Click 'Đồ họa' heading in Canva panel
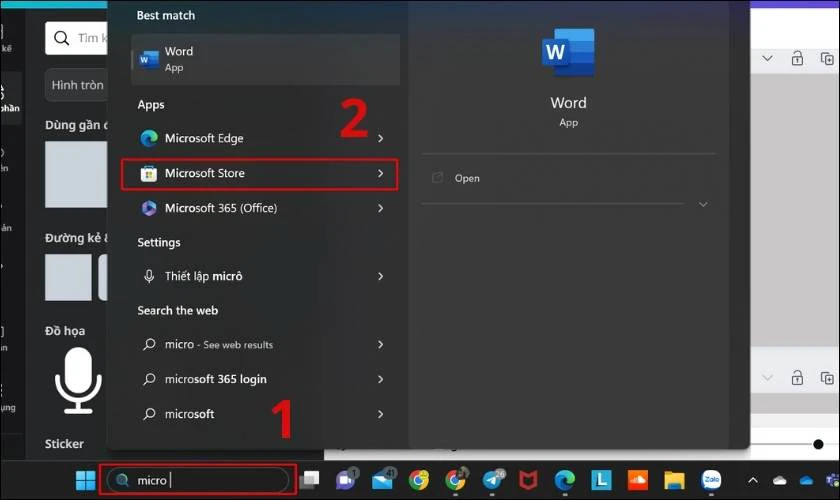This screenshot has height=500, width=840. [65, 331]
